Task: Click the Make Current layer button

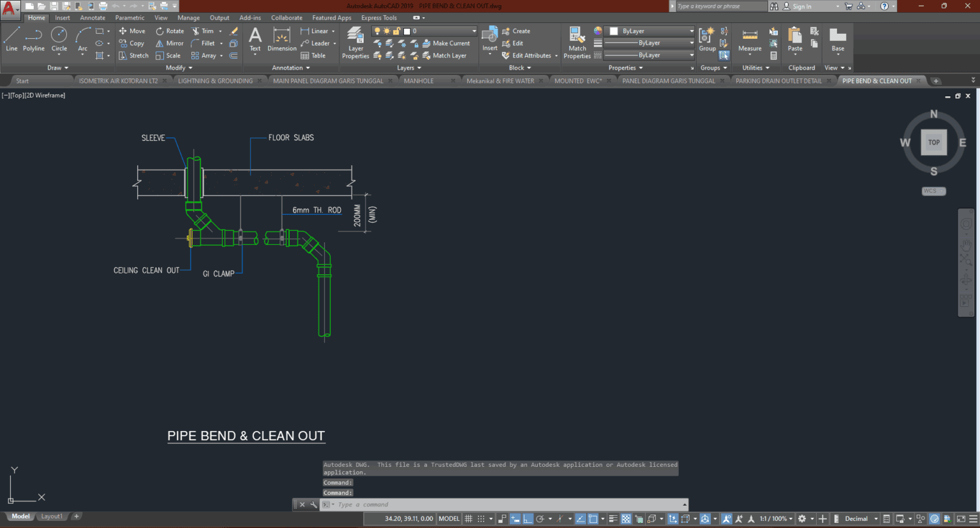Action: pyautogui.click(x=447, y=43)
